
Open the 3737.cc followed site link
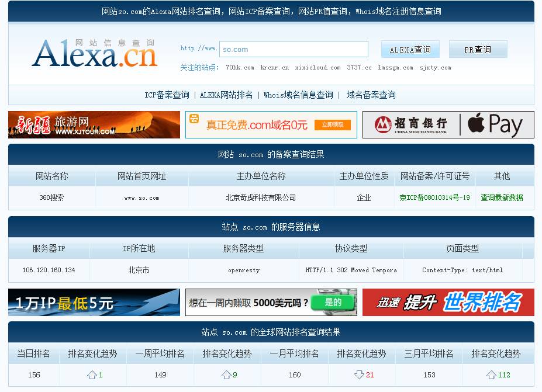pyautogui.click(x=359, y=67)
